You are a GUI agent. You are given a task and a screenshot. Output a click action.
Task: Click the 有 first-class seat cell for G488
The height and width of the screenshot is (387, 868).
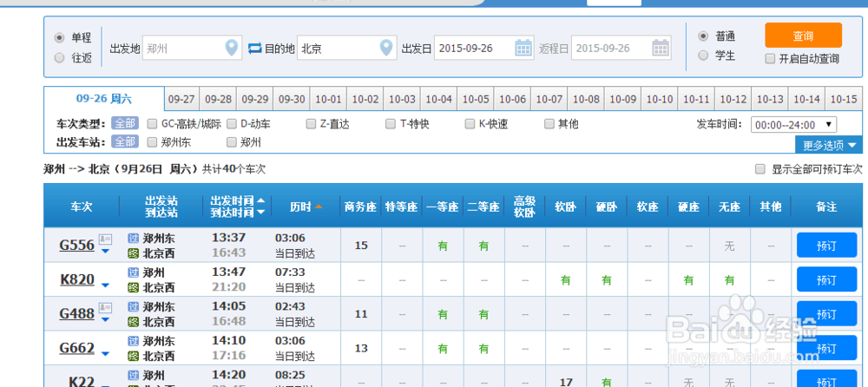tap(443, 314)
